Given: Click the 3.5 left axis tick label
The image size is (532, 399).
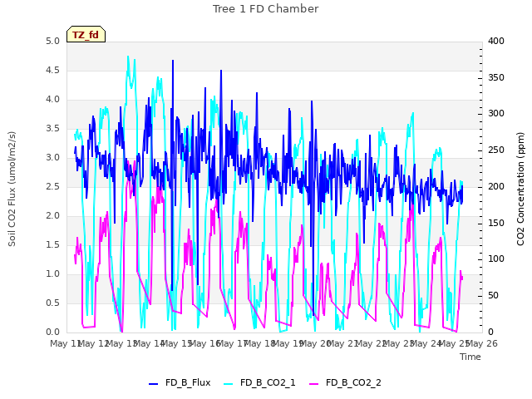Looking at the screenshot, I should (52, 129).
